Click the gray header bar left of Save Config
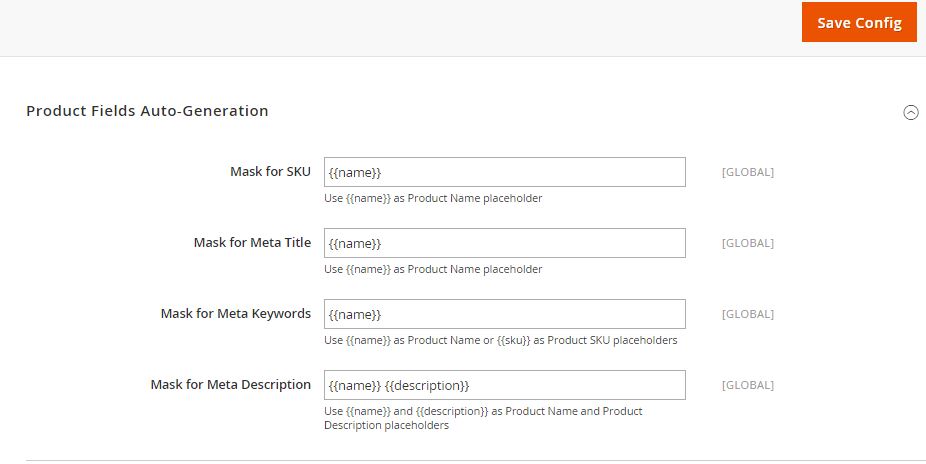 point(400,25)
